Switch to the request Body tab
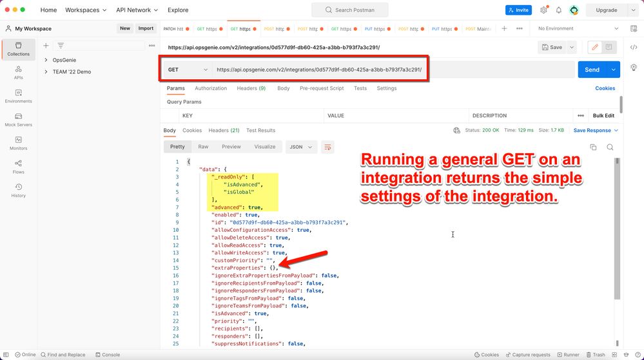The width and height of the screenshot is (644, 360). coord(284,88)
